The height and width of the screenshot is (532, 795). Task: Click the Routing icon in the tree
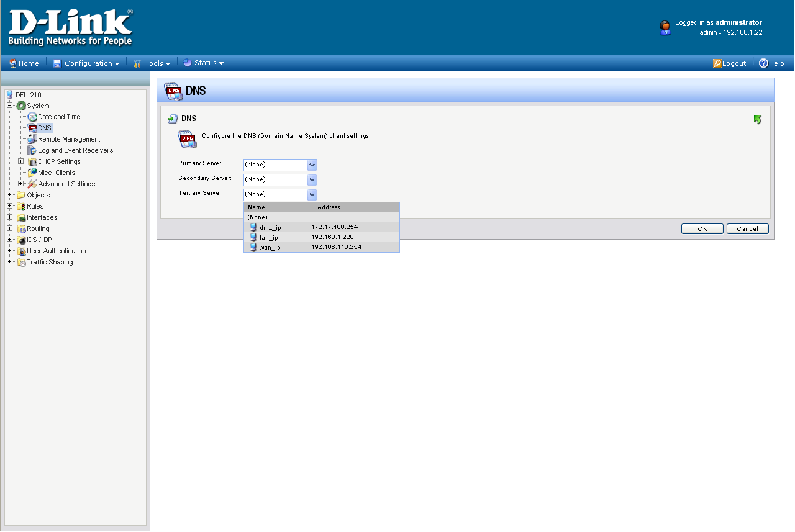[x=21, y=228]
